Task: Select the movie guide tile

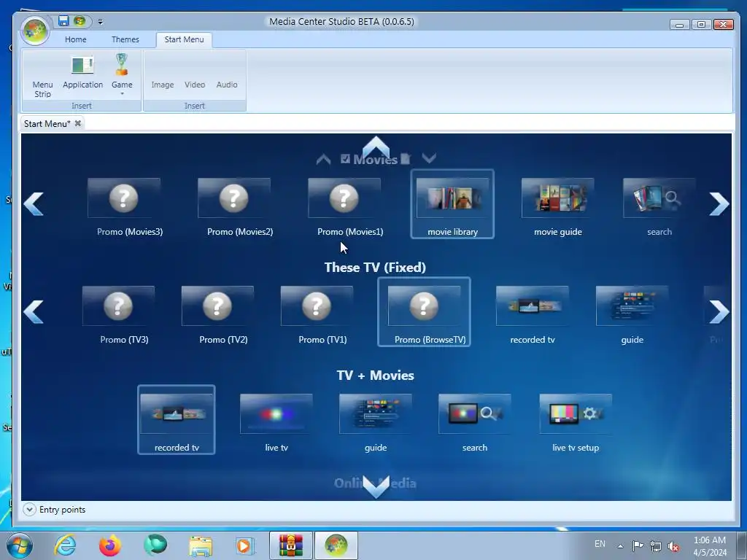Action: [558, 207]
